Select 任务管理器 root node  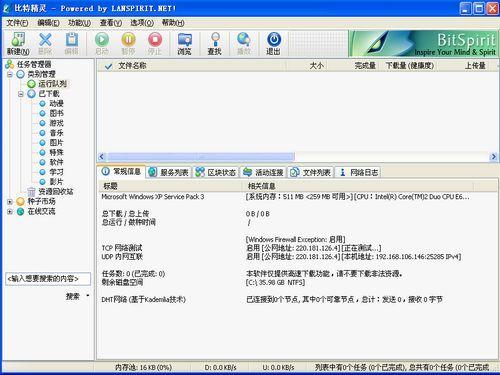click(34, 64)
